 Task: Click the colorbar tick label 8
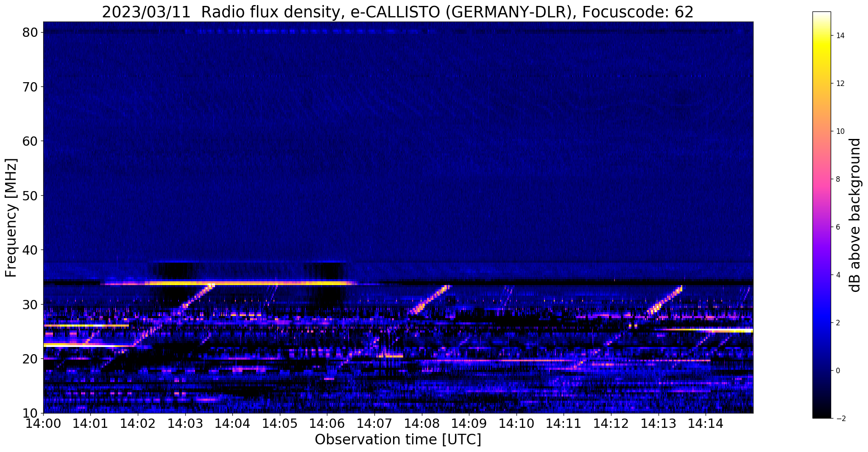tap(837, 179)
